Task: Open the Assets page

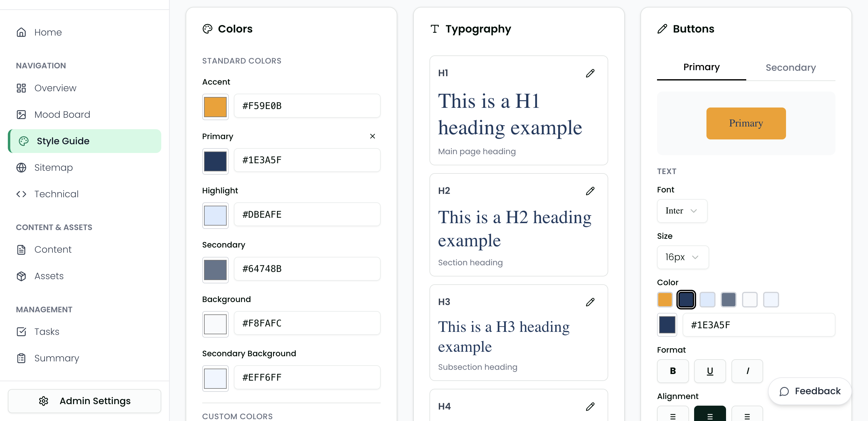Action: click(84, 276)
